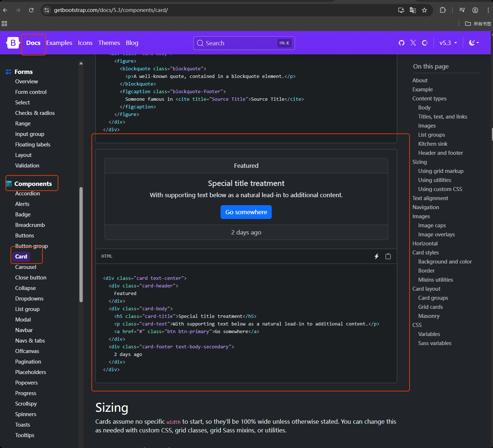Open Checks & radios page
The height and width of the screenshot is (448, 493).
35,113
